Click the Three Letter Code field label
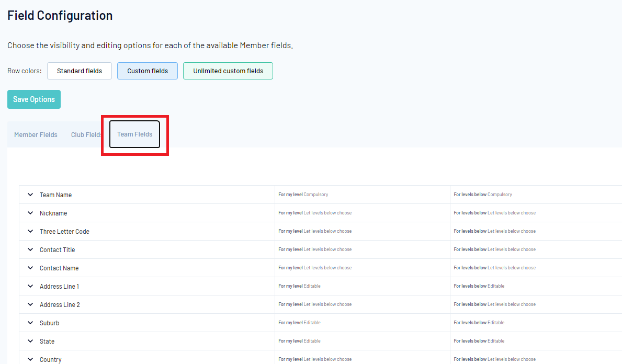The image size is (622, 364). [x=64, y=231]
